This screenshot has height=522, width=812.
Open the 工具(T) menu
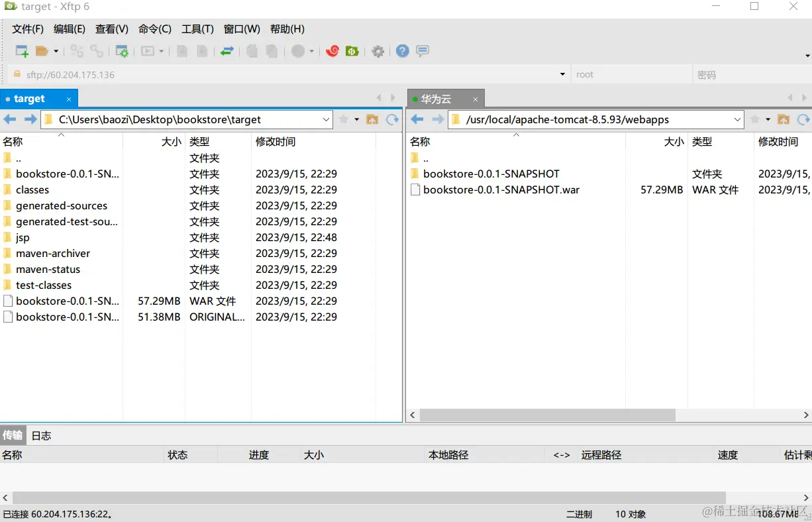point(197,28)
